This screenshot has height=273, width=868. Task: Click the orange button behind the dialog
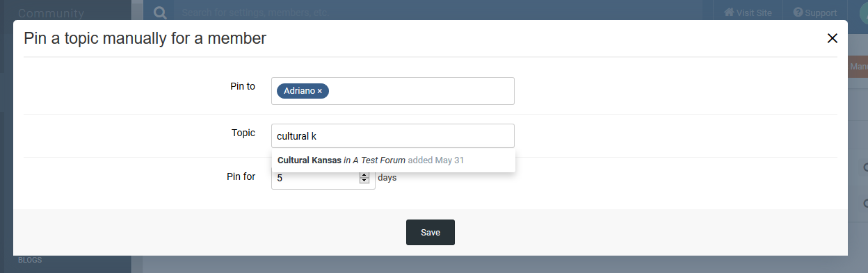pos(858,67)
